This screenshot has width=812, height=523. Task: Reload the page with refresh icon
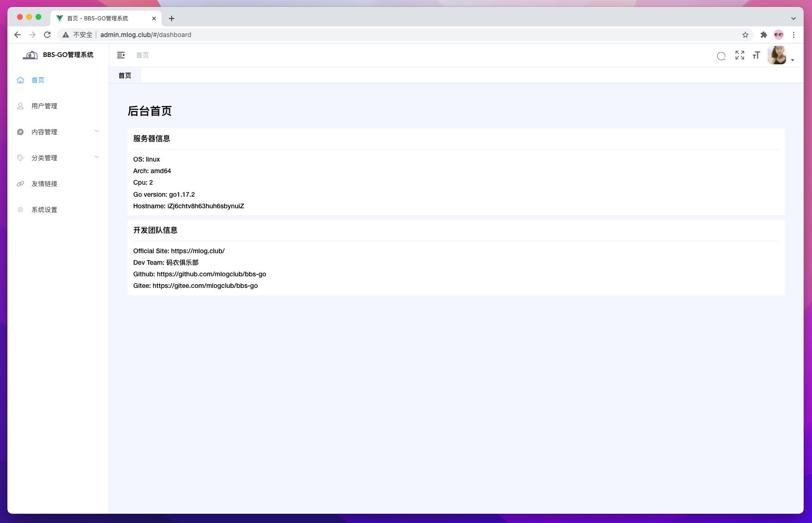(x=47, y=35)
